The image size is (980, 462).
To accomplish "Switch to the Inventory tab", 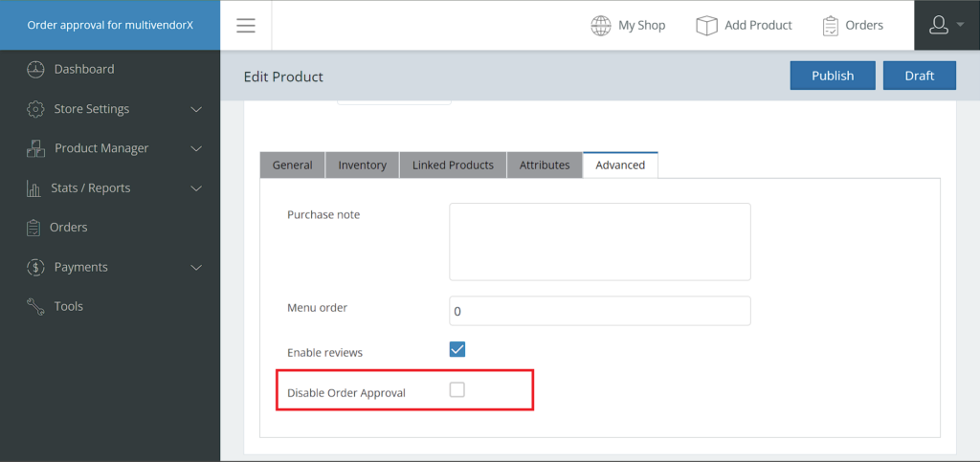I will pos(362,165).
